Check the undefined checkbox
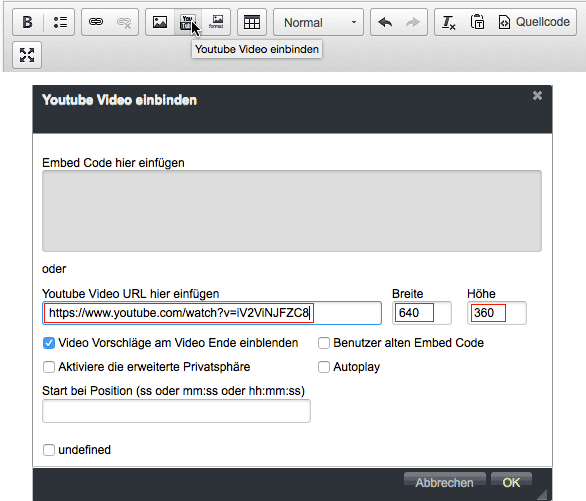586x501 pixels. [x=49, y=450]
